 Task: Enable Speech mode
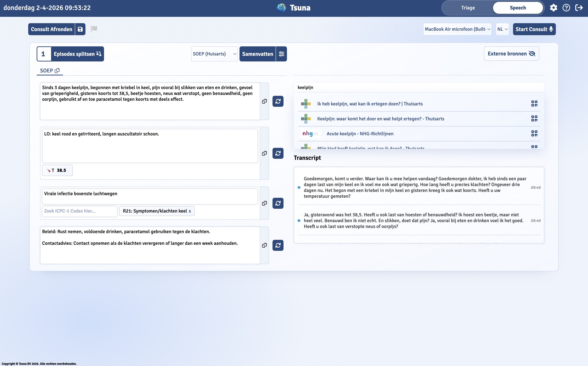pyautogui.click(x=518, y=8)
